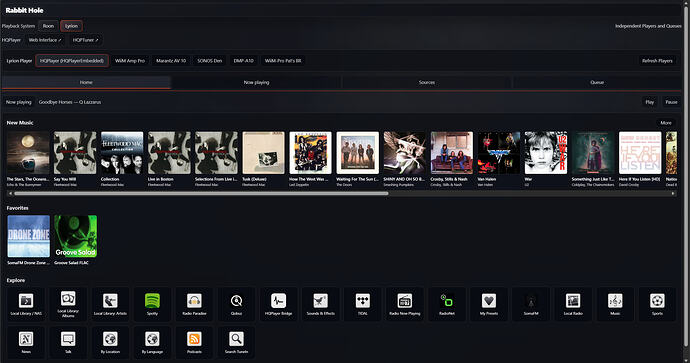The image size is (690, 363).
Task: Click the Refresh Players button
Action: click(657, 61)
